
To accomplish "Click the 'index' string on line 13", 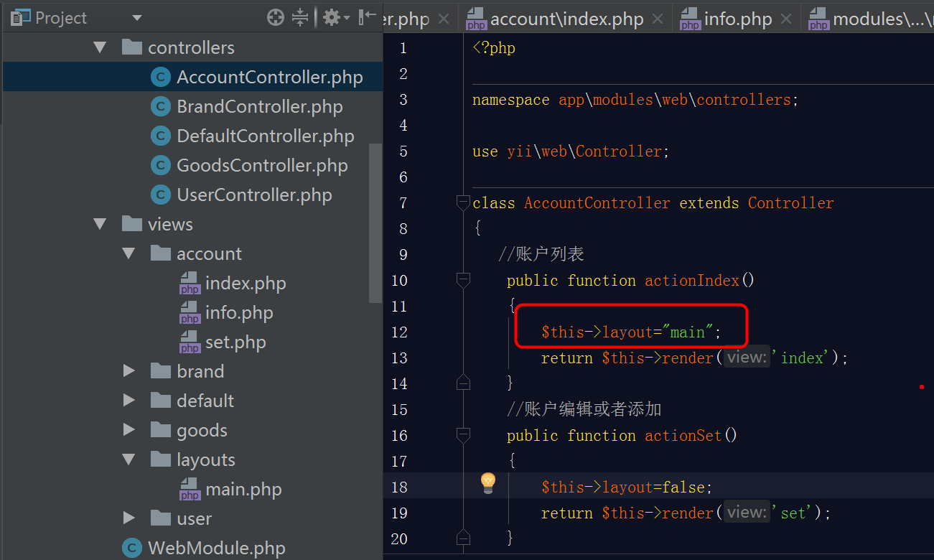I will [x=800, y=358].
